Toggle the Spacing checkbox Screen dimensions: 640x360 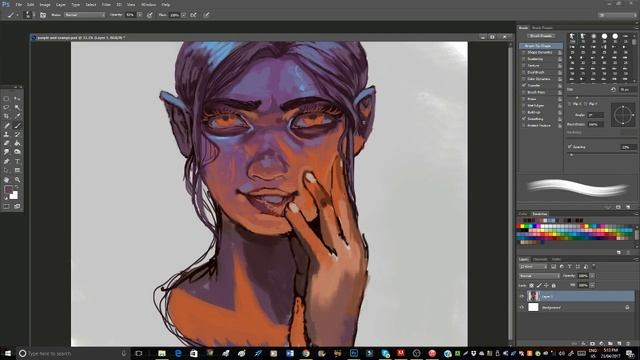tap(570, 147)
